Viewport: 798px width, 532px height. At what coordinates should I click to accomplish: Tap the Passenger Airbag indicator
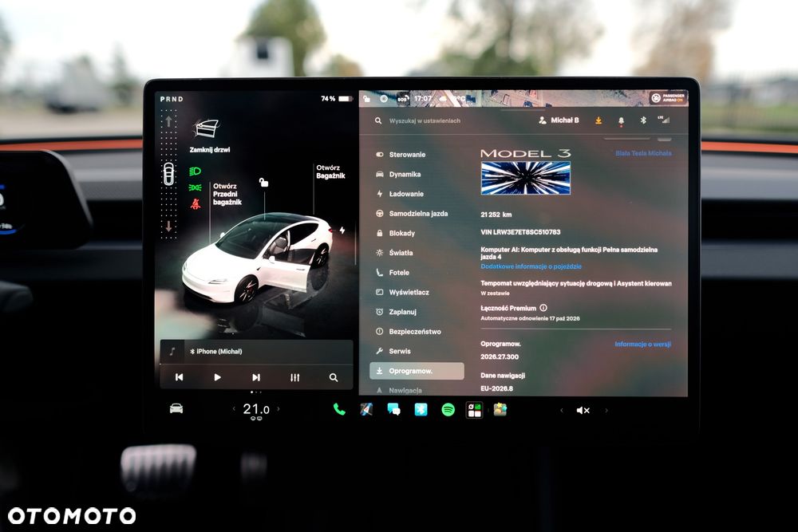669,97
